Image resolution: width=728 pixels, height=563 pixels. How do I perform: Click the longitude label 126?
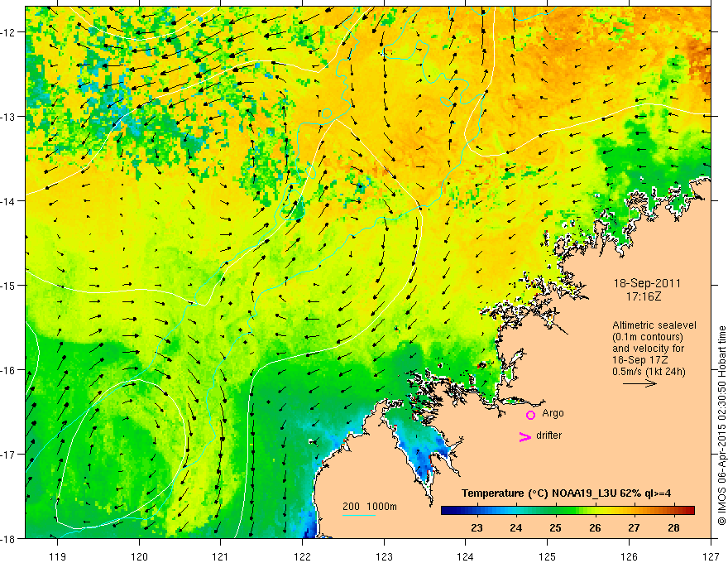click(x=629, y=556)
